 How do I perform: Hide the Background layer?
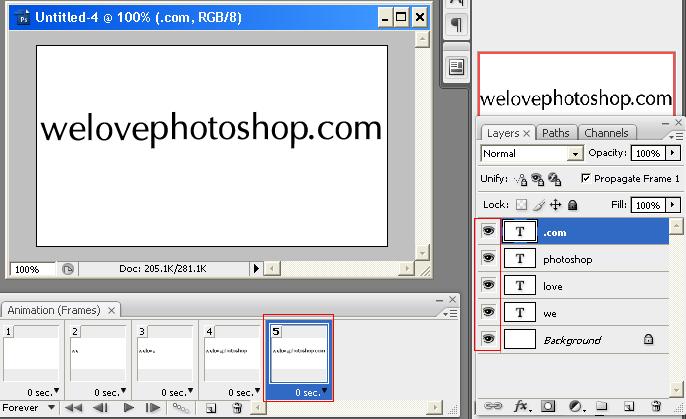pos(488,339)
